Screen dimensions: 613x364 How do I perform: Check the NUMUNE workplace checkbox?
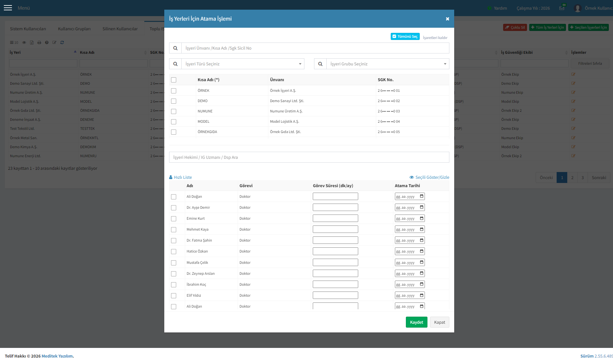[174, 111]
